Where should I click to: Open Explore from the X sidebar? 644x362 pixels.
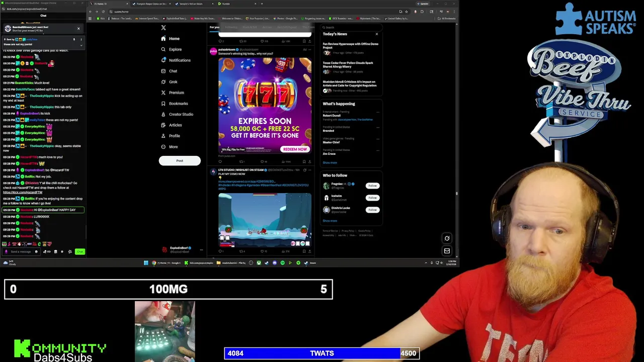point(171,49)
